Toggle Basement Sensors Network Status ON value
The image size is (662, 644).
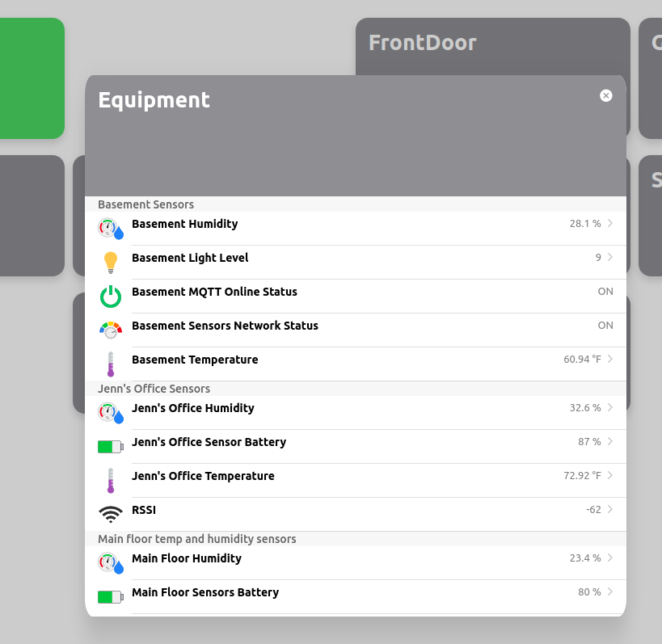click(x=605, y=326)
